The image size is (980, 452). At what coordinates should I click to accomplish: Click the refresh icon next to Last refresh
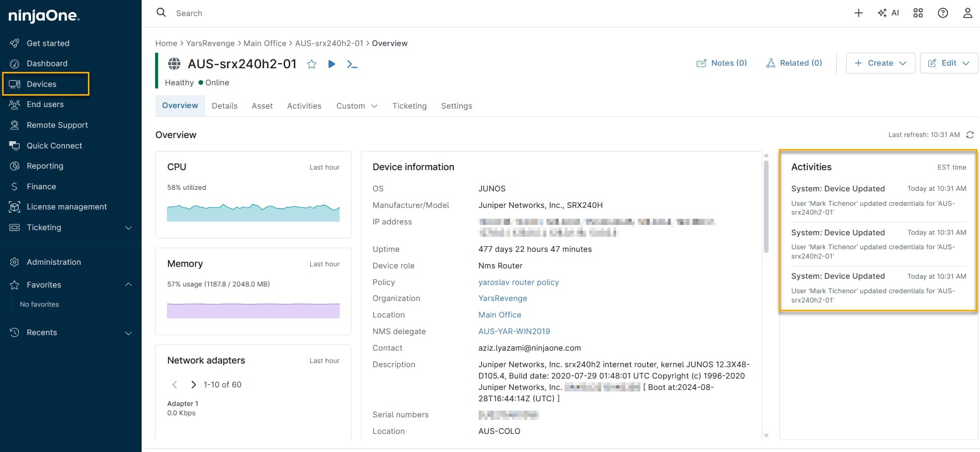(970, 135)
